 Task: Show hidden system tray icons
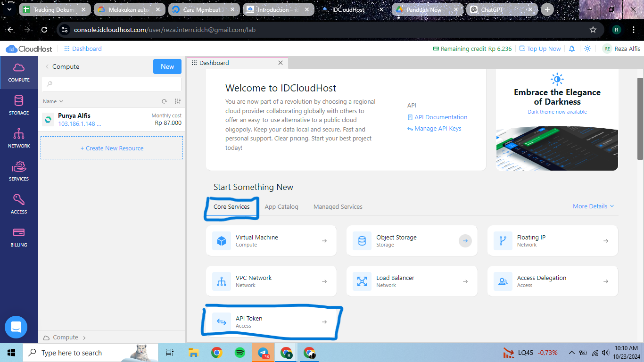pos(572,353)
